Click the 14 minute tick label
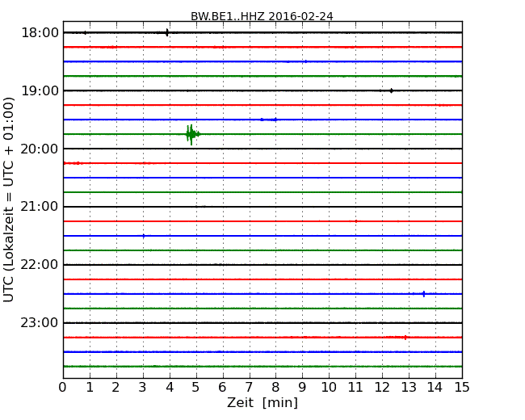Screen dimensions: 525x420 [x=435, y=387]
